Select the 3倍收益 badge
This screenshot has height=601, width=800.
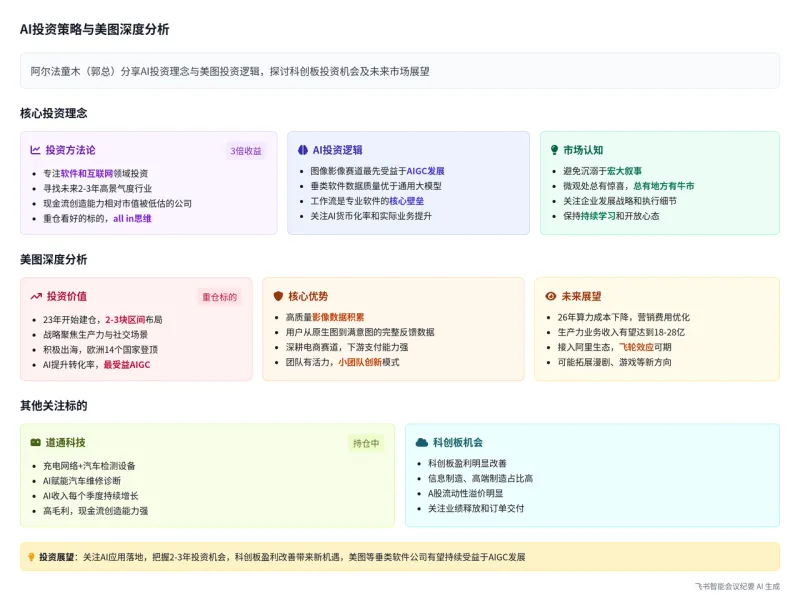(x=246, y=151)
